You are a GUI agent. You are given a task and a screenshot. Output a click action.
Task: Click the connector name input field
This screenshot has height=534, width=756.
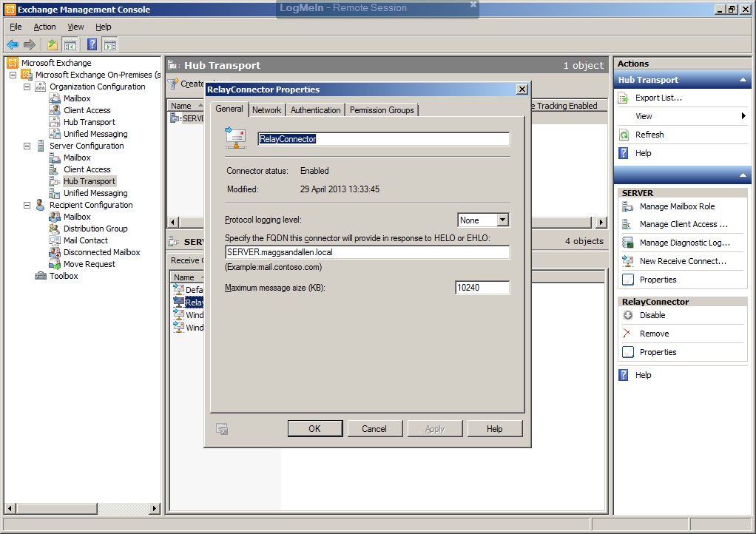pyautogui.click(x=383, y=139)
